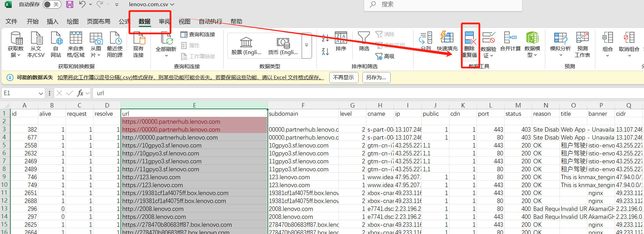This screenshot has width=644, height=234.
Task: Click the Name Box showing E1
Action: pyautogui.click(x=20, y=93)
